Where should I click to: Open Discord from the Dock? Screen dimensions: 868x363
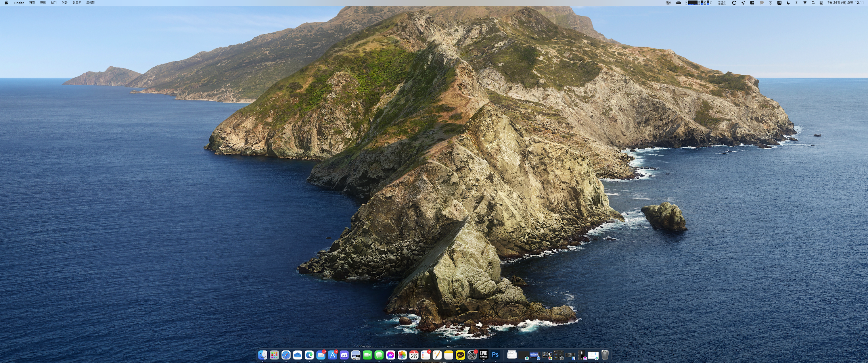coord(344,355)
